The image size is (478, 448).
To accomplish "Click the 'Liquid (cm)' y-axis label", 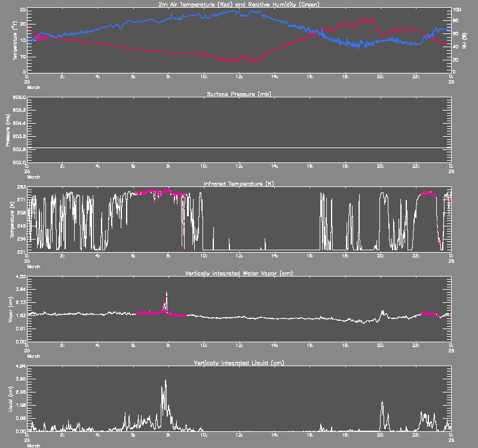I will coord(10,399).
